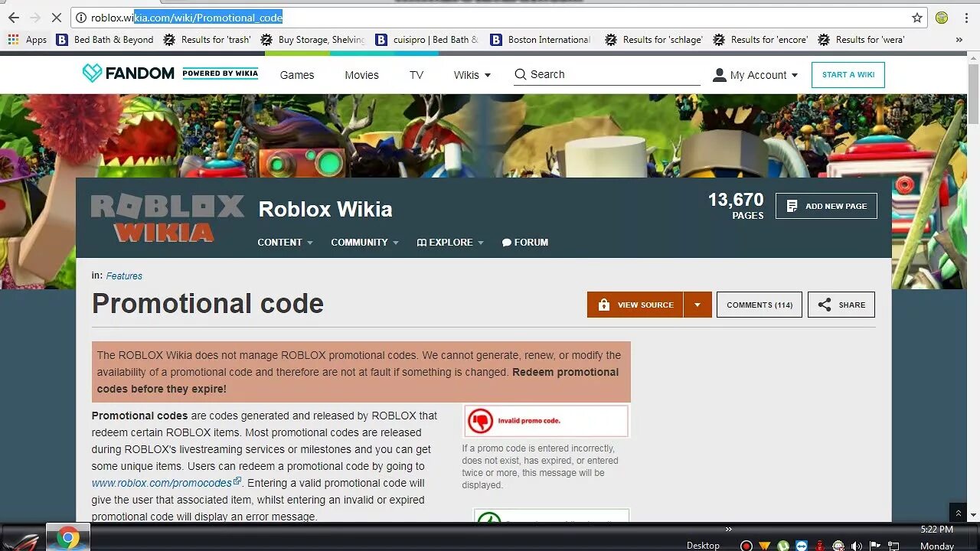Go back using browser back arrow
The width and height of the screenshot is (980, 551).
pyautogui.click(x=13, y=18)
